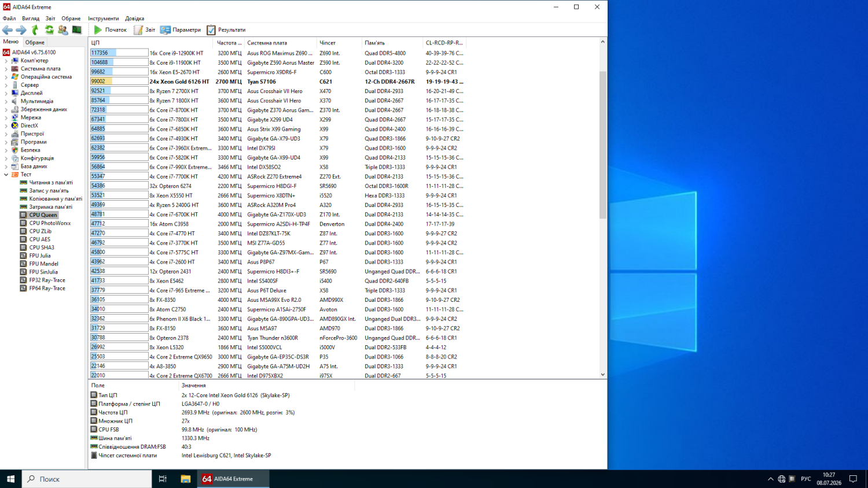Click the Результати toolbar button
Image resolution: width=868 pixels, height=488 pixels.
pyautogui.click(x=226, y=30)
